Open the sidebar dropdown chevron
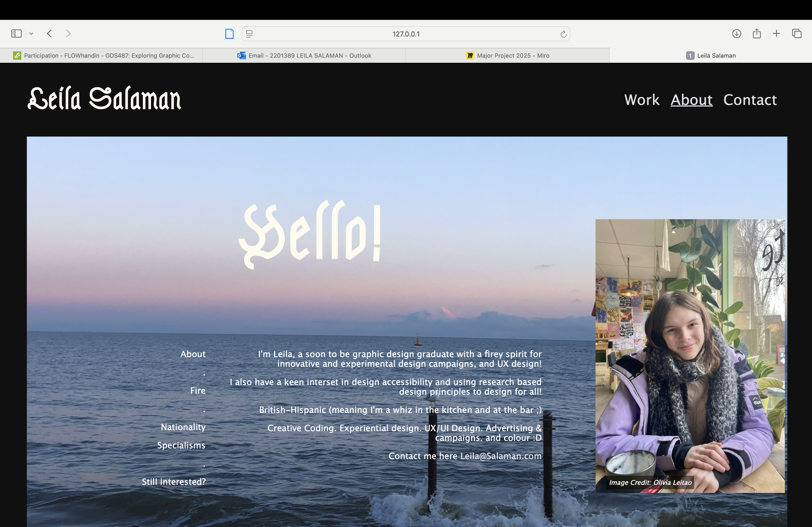Viewport: 812px width, 527px height. [31, 33]
